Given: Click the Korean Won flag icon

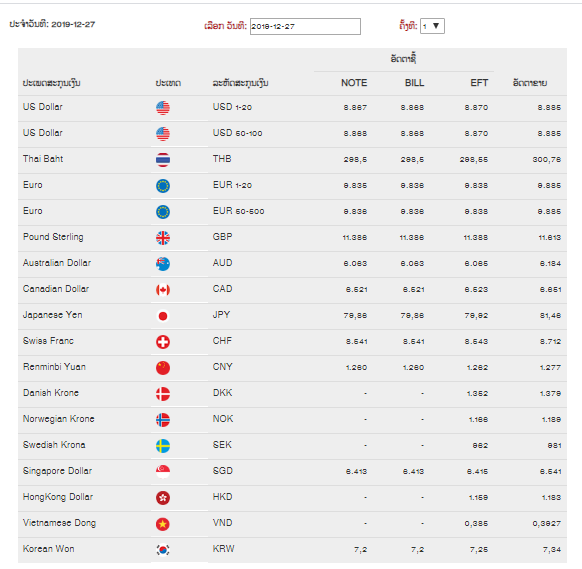Looking at the screenshot, I should pos(163,550).
